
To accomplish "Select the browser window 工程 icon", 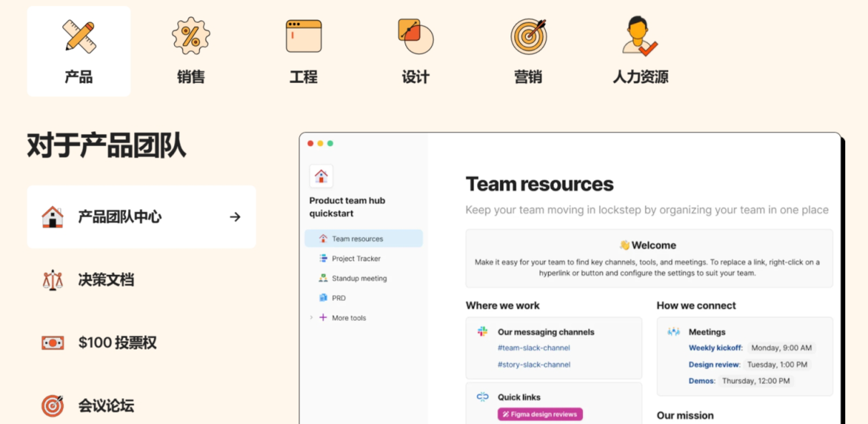I will click(x=304, y=36).
